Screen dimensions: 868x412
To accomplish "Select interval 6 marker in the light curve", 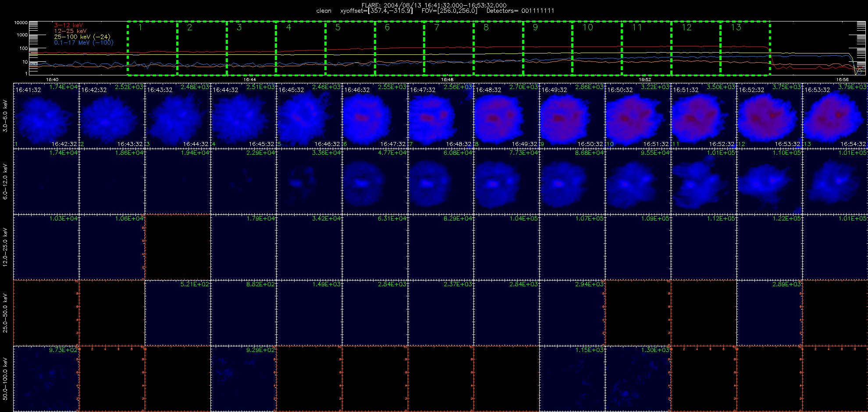I will (x=387, y=28).
